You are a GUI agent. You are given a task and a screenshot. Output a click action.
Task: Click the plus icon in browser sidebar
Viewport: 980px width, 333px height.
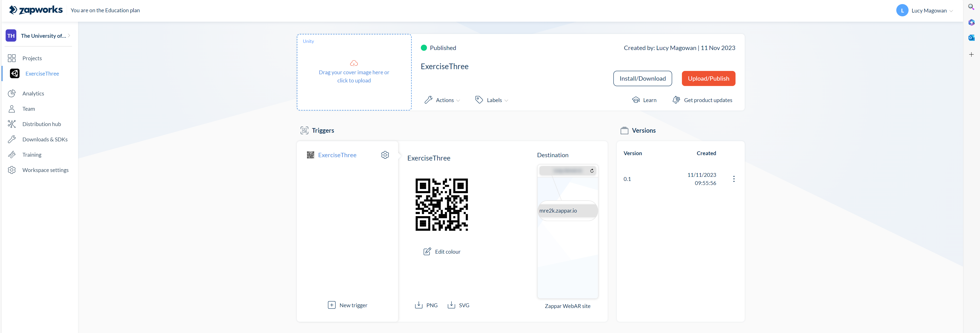[x=971, y=54]
